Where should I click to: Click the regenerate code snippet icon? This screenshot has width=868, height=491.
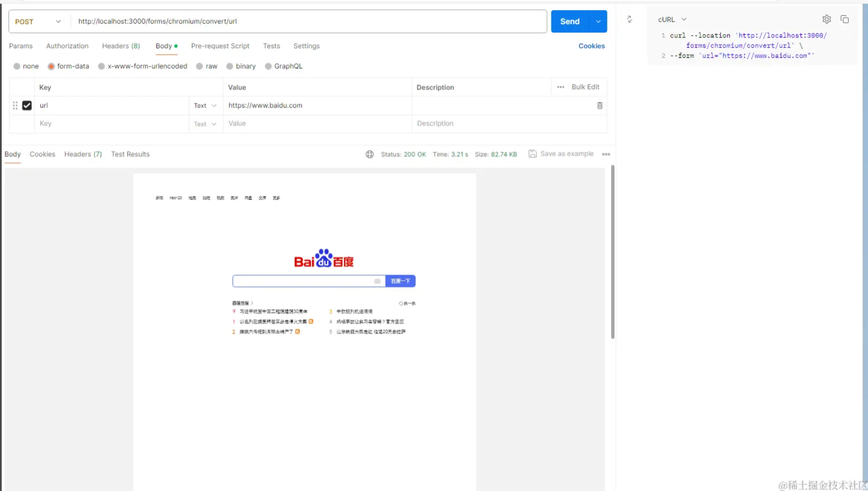pos(630,19)
